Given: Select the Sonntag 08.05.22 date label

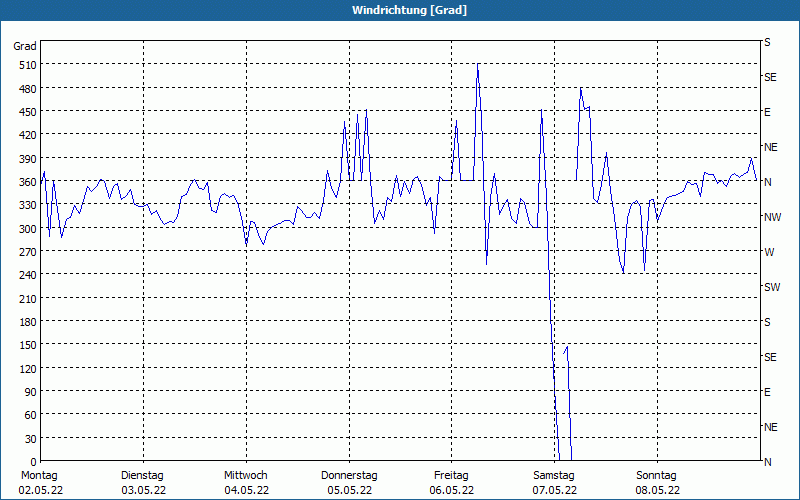Looking at the screenshot, I should coord(657,482).
